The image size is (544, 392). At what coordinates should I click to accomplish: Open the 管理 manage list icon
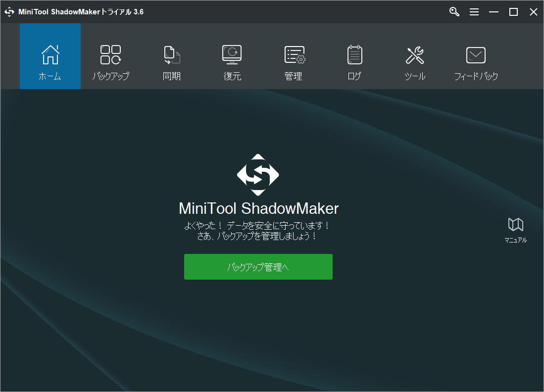(x=294, y=55)
